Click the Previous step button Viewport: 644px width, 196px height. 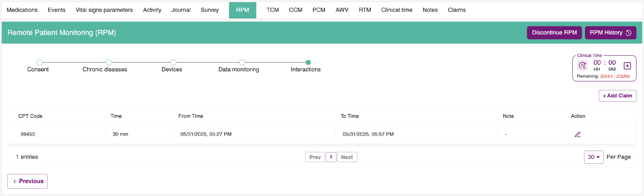[27, 181]
